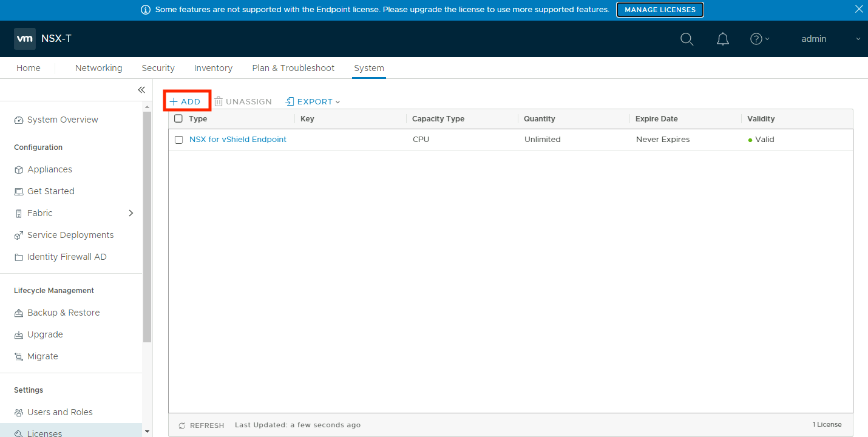Open the Export dropdown
This screenshot has width=868, height=437.
click(313, 102)
